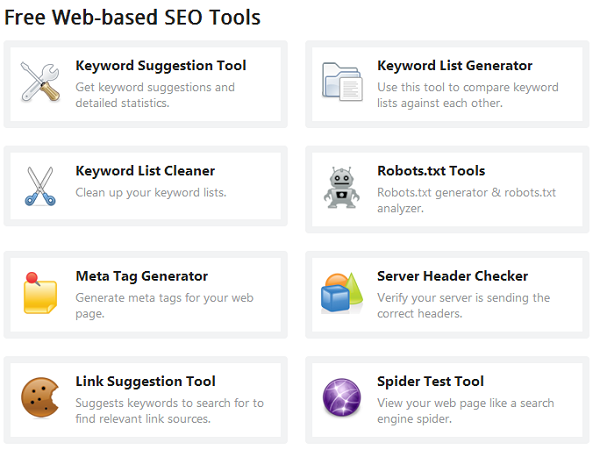Click 'Robots.txt generator & robots.txt analyzer.' description
This screenshot has width=600, height=450.
[466, 200]
